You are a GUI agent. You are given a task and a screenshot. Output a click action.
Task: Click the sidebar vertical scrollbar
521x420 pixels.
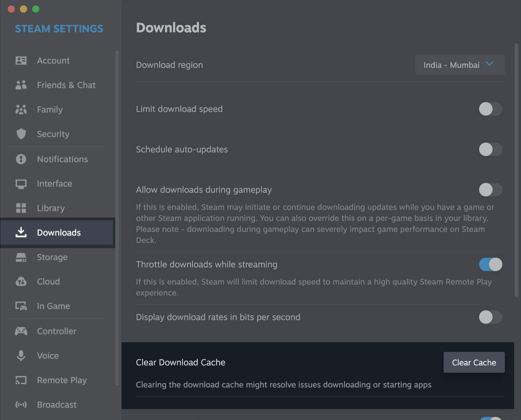[x=117, y=218]
